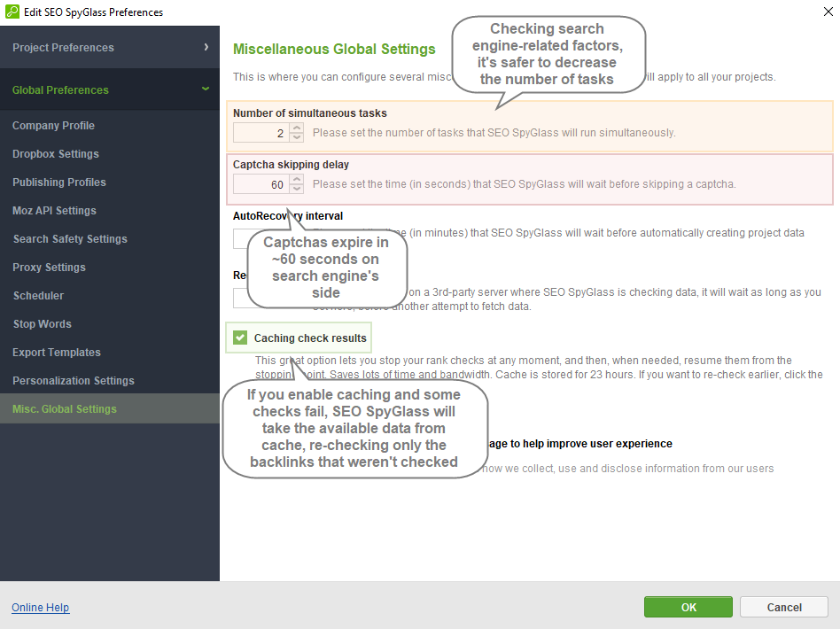
Task: Open Company Profile settings
Action: pyautogui.click(x=53, y=126)
